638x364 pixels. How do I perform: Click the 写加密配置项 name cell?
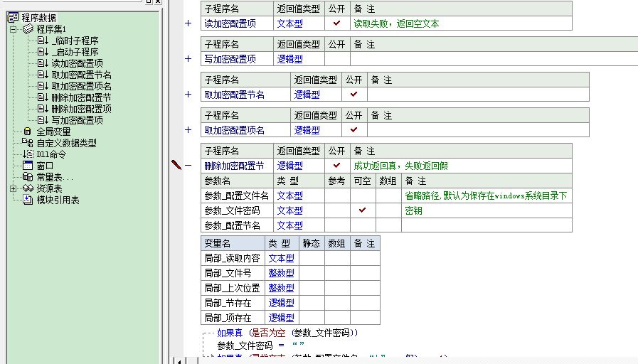[238, 59]
